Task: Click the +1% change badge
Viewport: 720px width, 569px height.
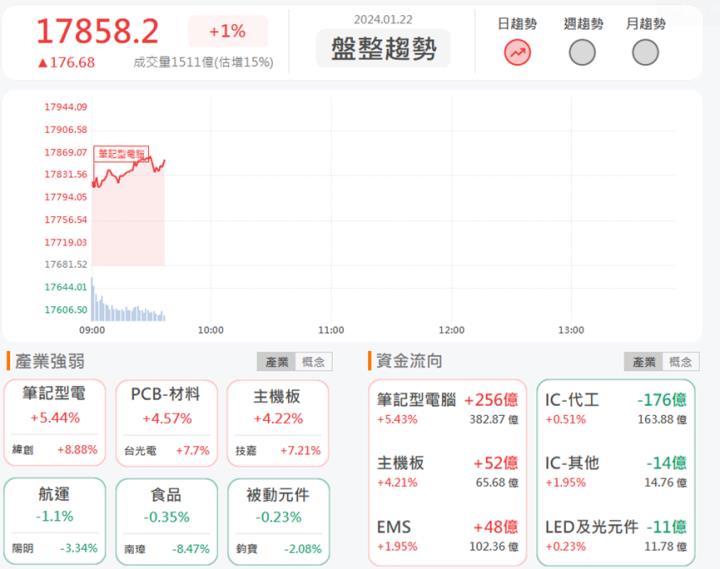Action: click(227, 31)
